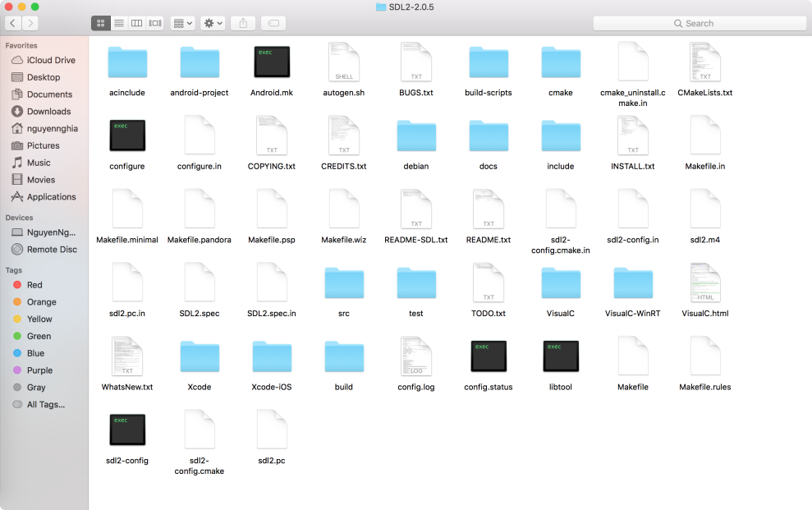Select the VisualC.html file icon
812x510 pixels.
(705, 283)
